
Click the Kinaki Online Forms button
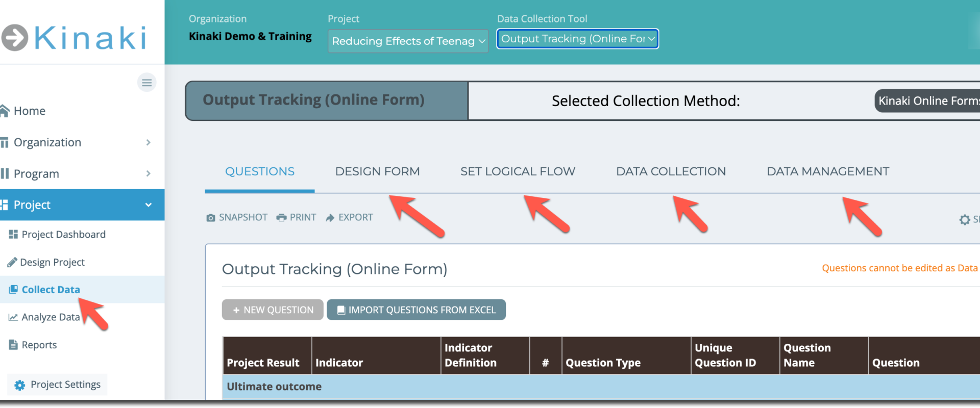927,100
